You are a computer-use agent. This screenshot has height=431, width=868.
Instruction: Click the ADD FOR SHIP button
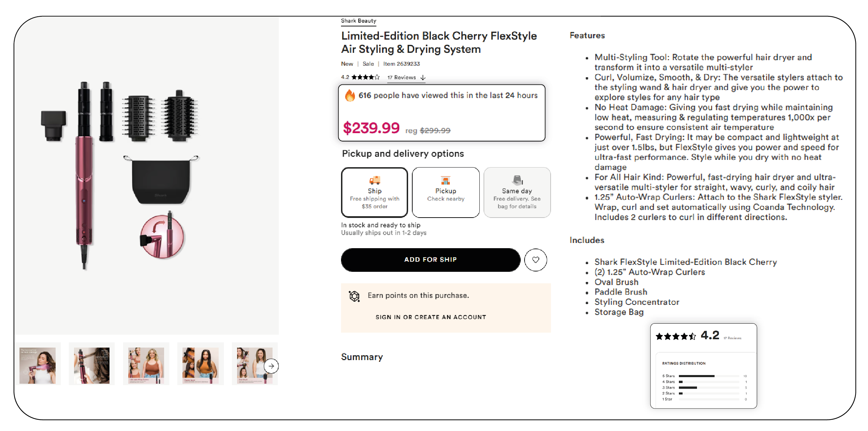(431, 259)
